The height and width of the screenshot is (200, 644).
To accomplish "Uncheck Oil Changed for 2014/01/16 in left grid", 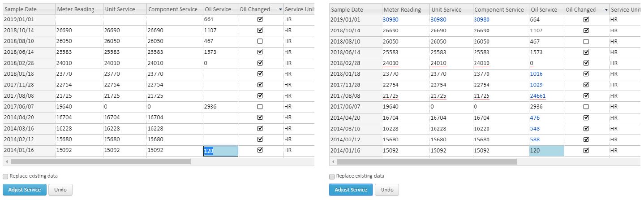I will pyautogui.click(x=260, y=150).
